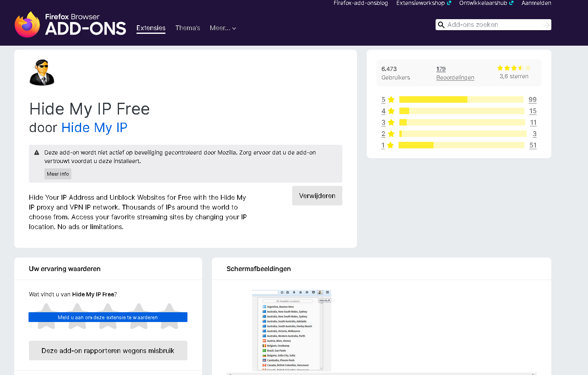
Task: Click the 3-star rating bar
Action: pos(462,122)
